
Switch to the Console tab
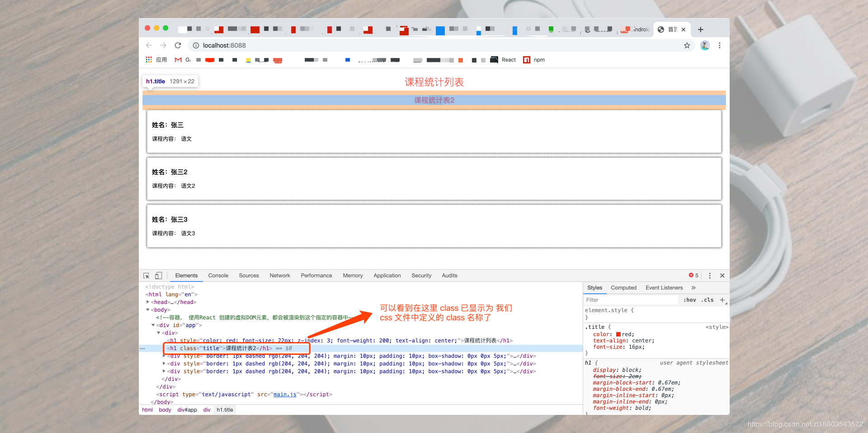tap(218, 276)
